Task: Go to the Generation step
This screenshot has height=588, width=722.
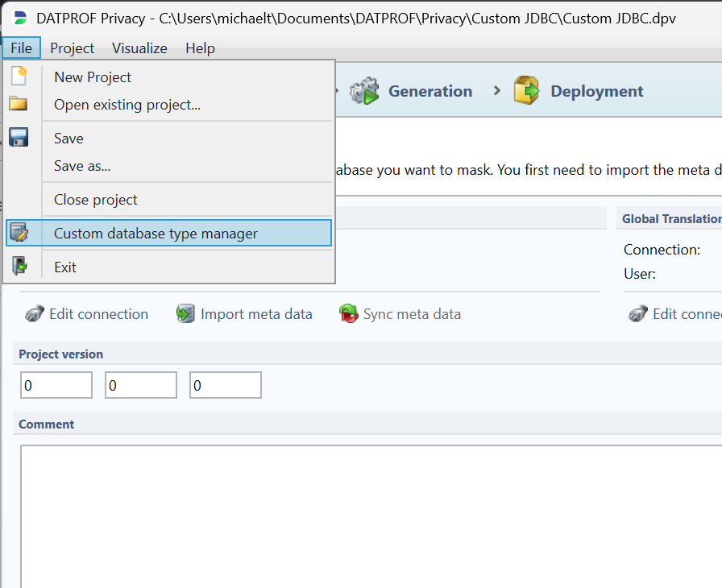Action: click(430, 91)
